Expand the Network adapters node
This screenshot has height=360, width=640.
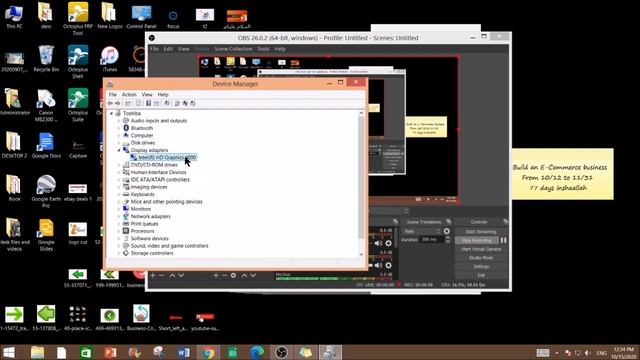coord(119,216)
